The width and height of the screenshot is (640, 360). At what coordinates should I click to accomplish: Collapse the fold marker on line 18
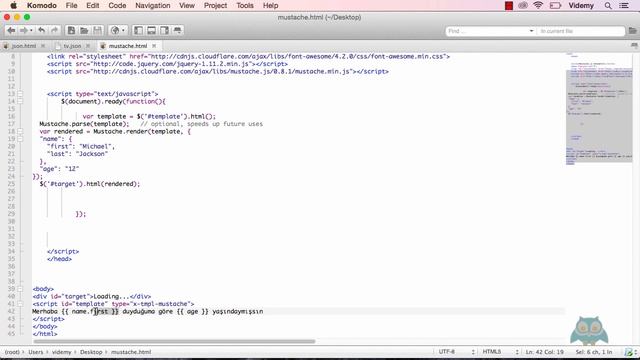click(20, 131)
